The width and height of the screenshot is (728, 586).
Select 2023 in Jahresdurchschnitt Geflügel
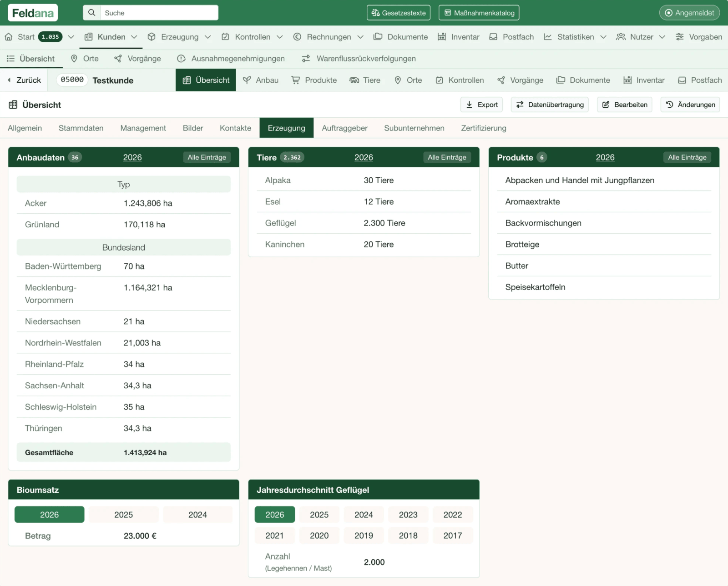point(408,515)
